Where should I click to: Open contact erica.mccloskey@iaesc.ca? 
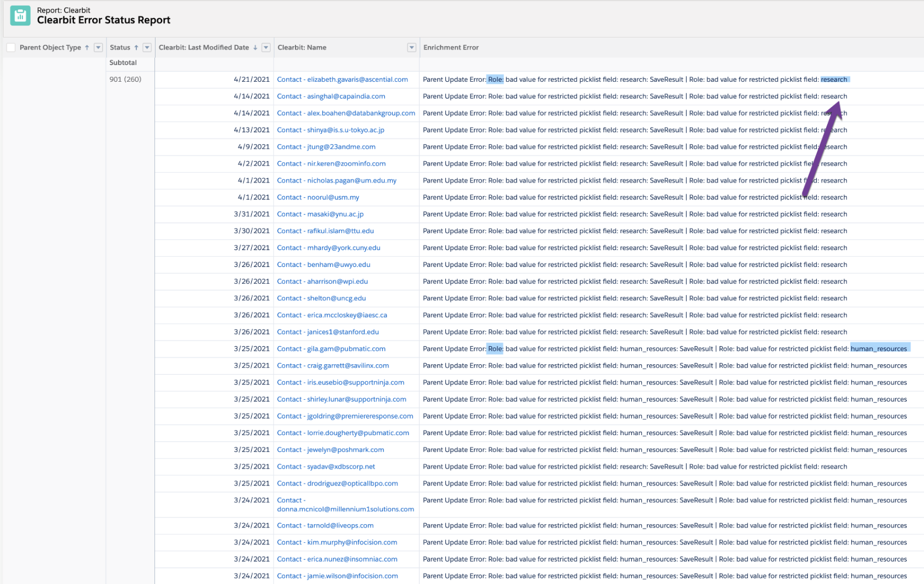[x=332, y=315]
